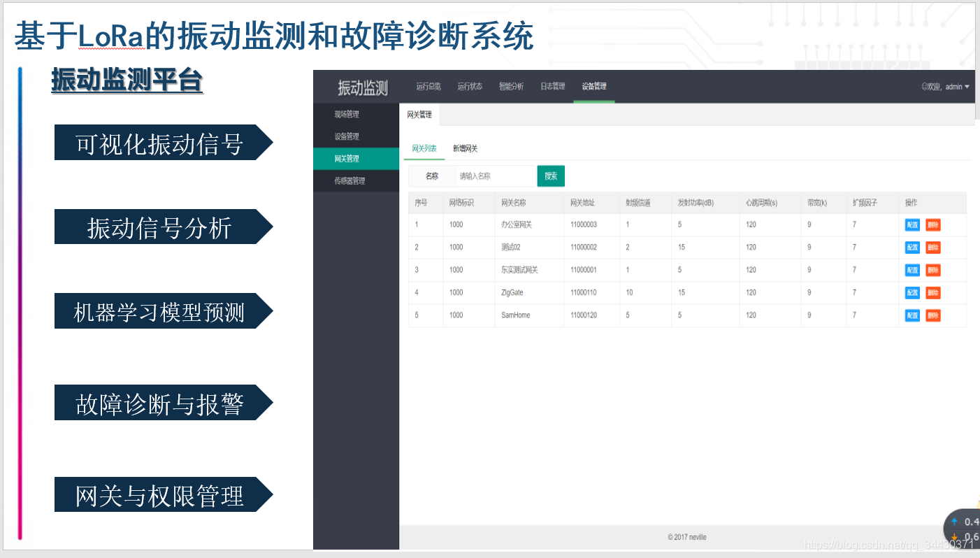Open the 运行总览 top menu
The image size is (980, 558).
[428, 87]
